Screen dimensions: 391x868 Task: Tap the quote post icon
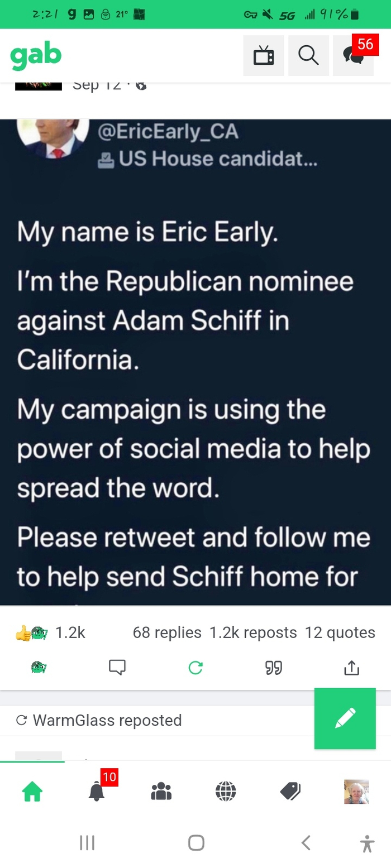[x=273, y=666]
